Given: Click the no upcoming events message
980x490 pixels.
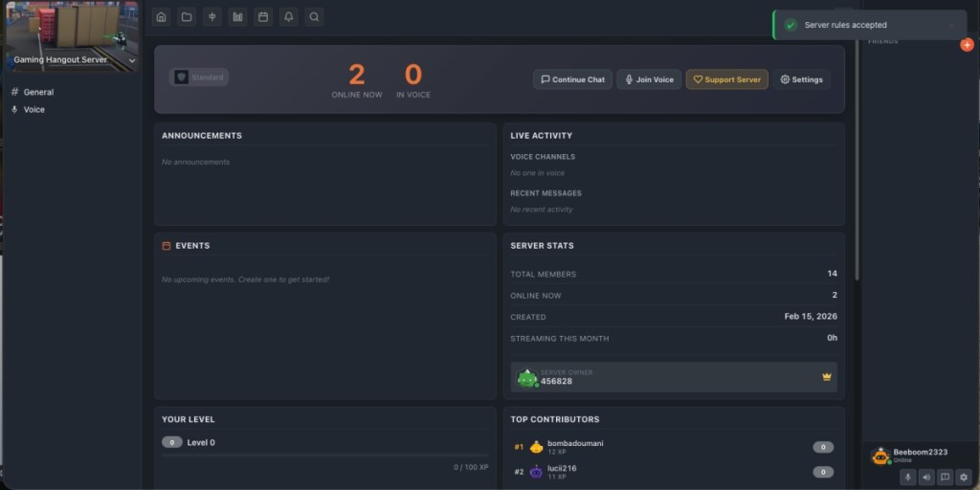Looking at the screenshot, I should point(245,279).
